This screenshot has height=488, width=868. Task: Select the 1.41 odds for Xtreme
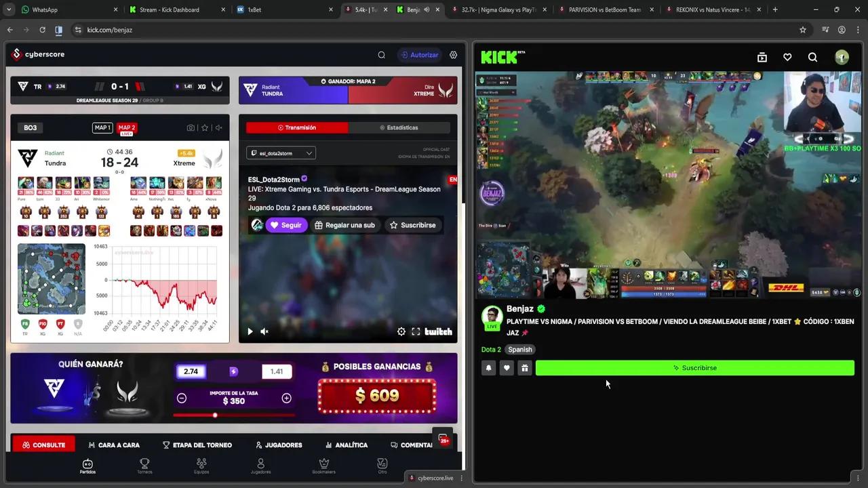(x=277, y=371)
